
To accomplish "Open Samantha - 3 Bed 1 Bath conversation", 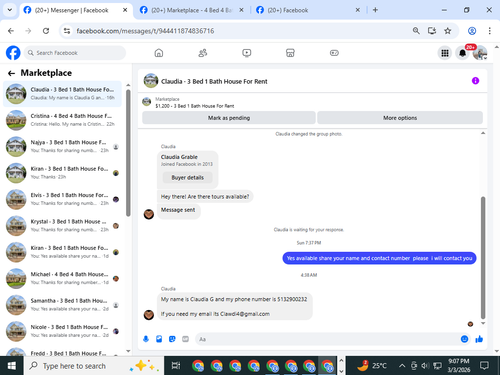I will 62,305.
